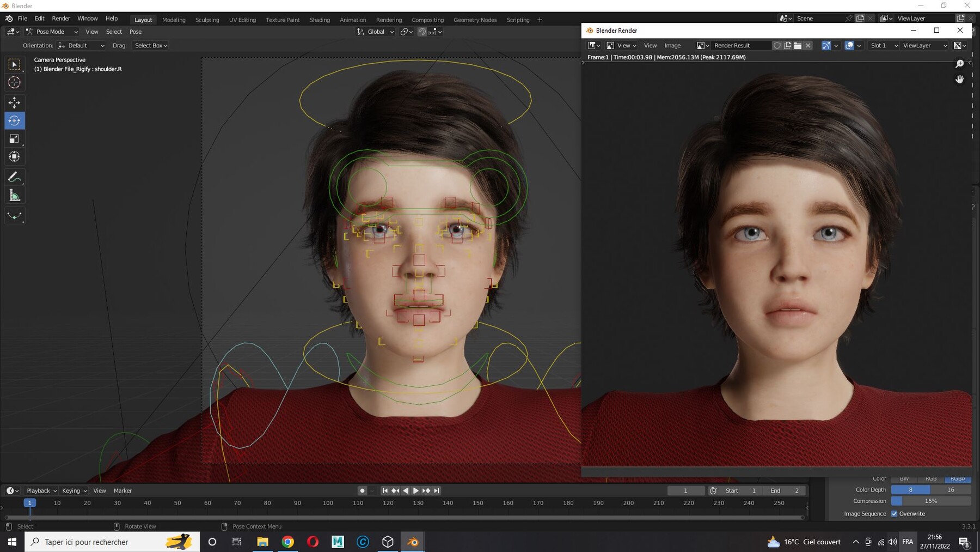Open the Orientation Default dropdown
Viewport: 980px width, 552px height.
point(81,45)
